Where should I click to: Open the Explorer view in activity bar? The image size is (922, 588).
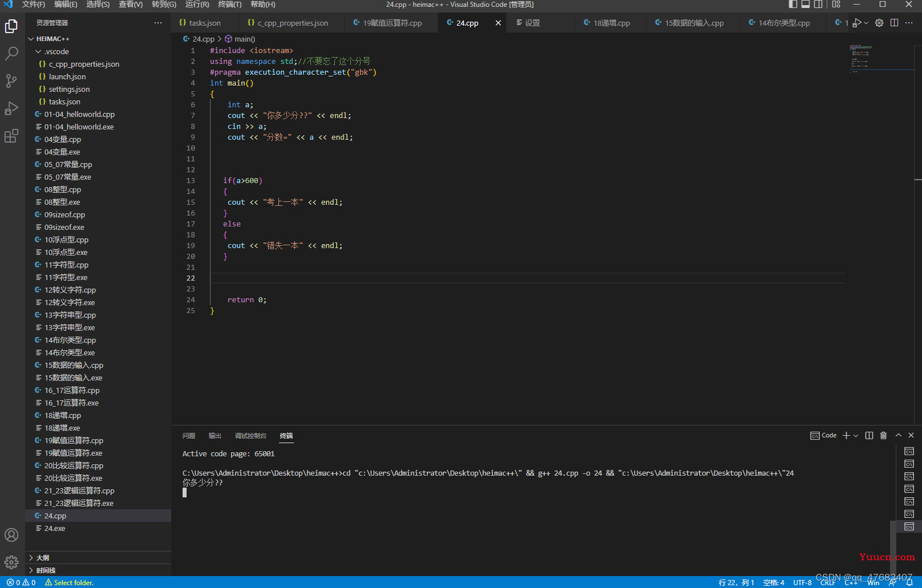click(11, 26)
